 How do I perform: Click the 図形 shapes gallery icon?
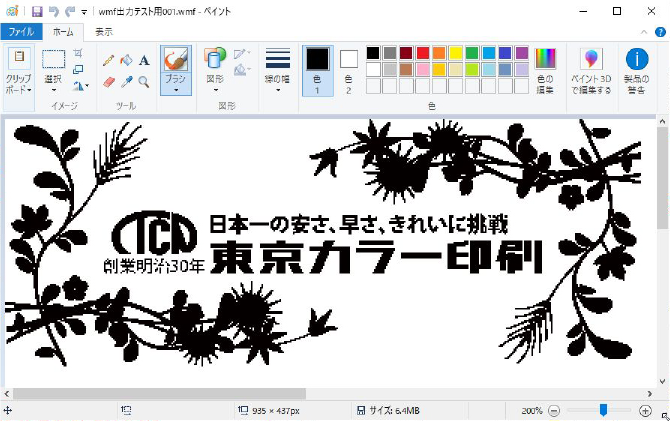point(215,58)
